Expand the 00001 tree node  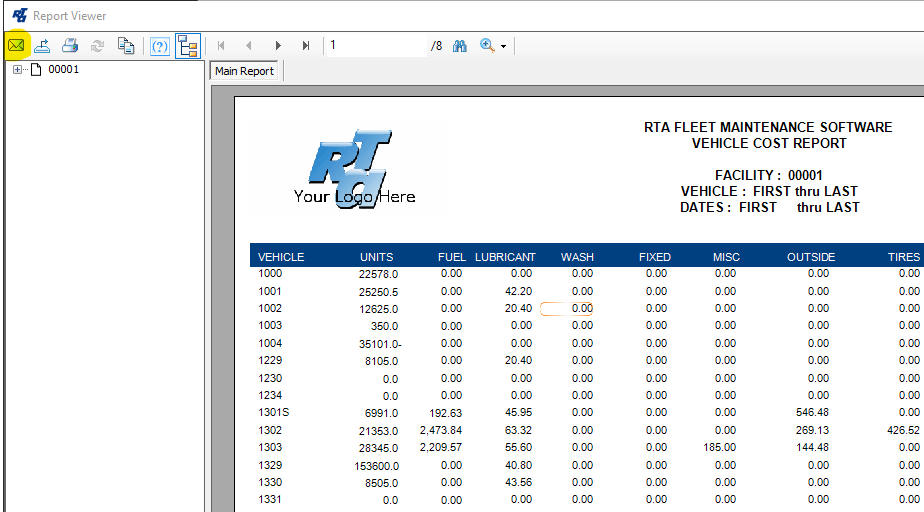tap(17, 70)
